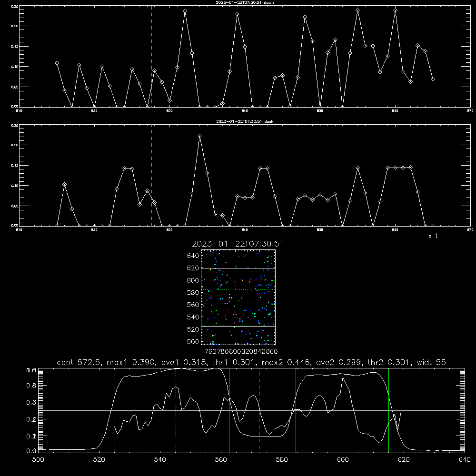This screenshot has height=476, width=476.
Task: Click the dusk plot y-axis label 0.15
Action: (x=15, y=166)
